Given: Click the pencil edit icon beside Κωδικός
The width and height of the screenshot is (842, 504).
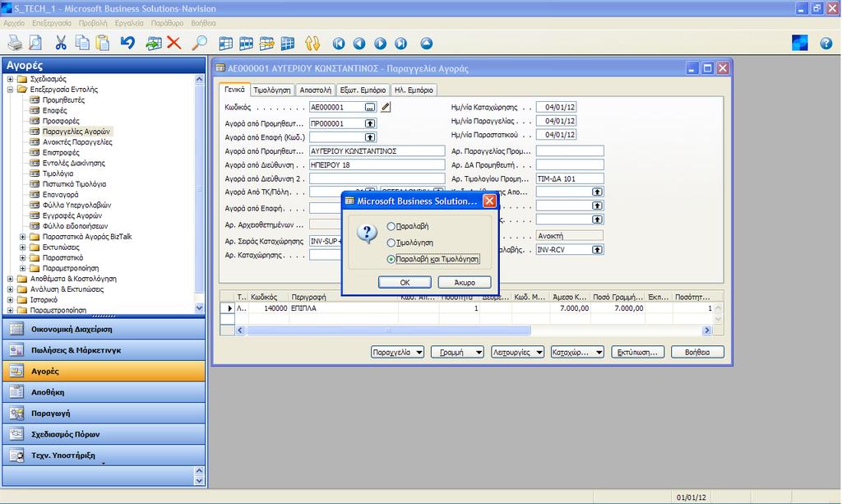Looking at the screenshot, I should [x=386, y=108].
